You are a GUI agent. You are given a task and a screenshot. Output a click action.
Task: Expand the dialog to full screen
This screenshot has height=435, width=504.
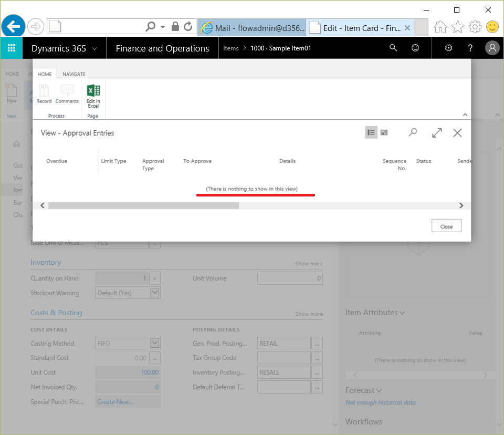tap(437, 132)
